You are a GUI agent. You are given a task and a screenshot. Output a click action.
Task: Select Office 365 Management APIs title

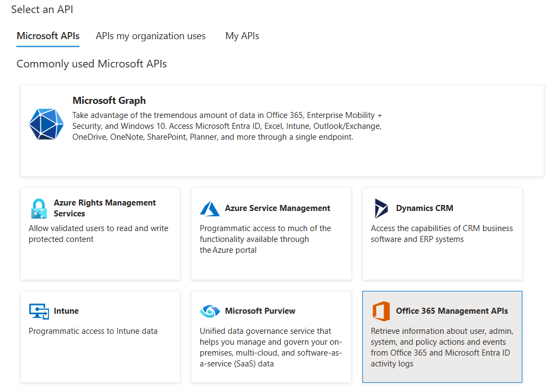coord(452,311)
